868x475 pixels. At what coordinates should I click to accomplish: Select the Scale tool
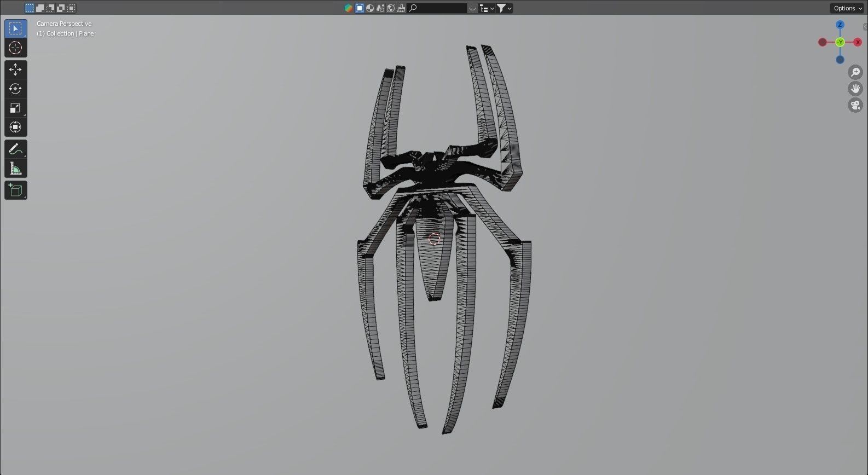pos(15,108)
